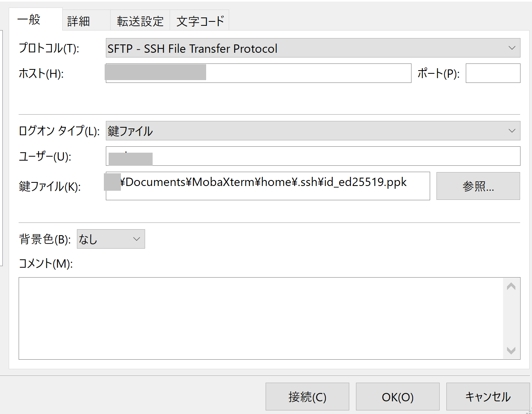Click the 接続(C) button
Image resolution: width=532 pixels, height=414 pixels.
[x=307, y=397]
